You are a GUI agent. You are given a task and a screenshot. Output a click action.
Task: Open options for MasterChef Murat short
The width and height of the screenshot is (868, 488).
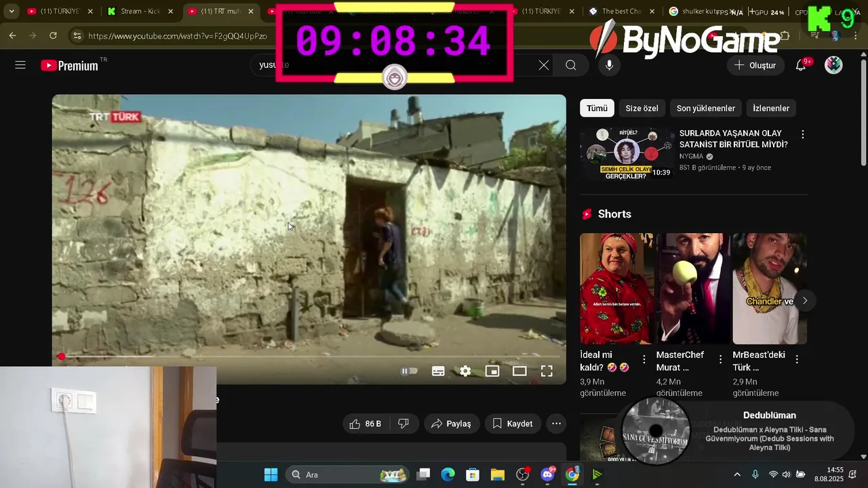tap(720, 359)
